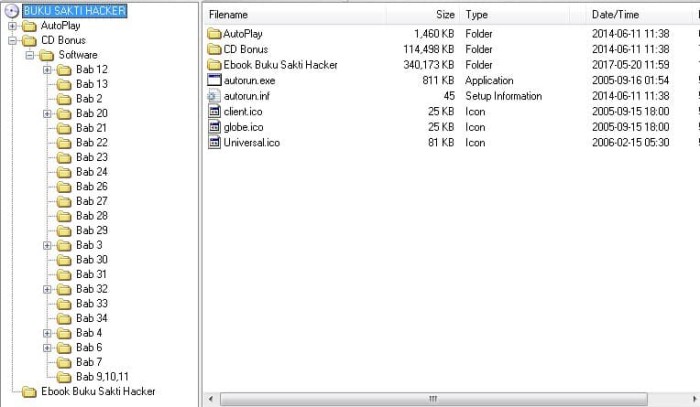700x407 pixels.
Task: Expand the Bab 4 tree node
Action: pyautogui.click(x=47, y=333)
